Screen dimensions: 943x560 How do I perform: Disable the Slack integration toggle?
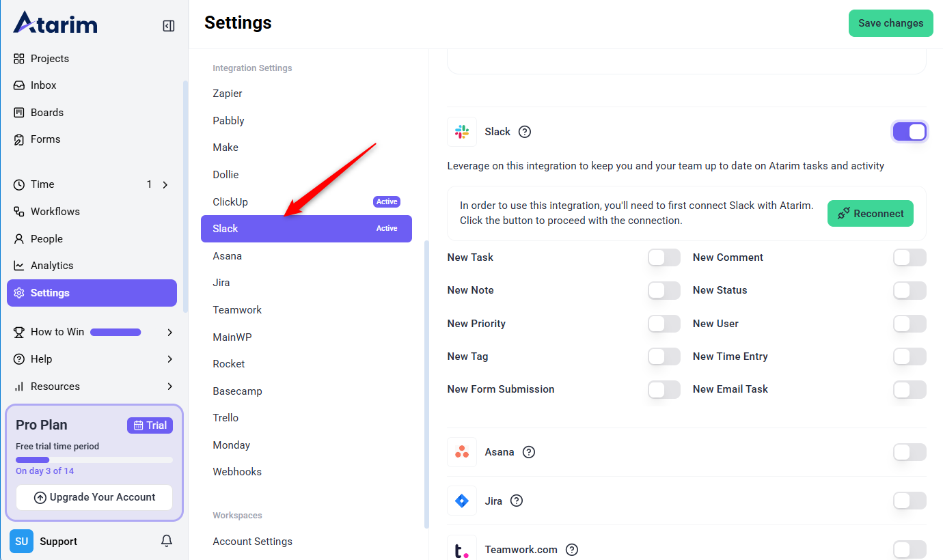pyautogui.click(x=910, y=132)
